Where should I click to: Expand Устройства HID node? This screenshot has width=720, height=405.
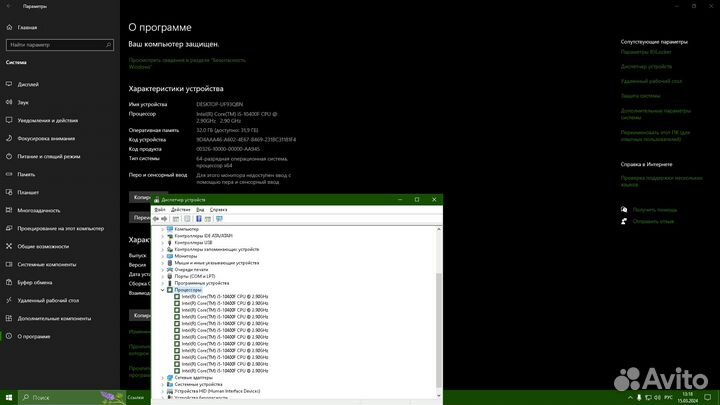163,391
